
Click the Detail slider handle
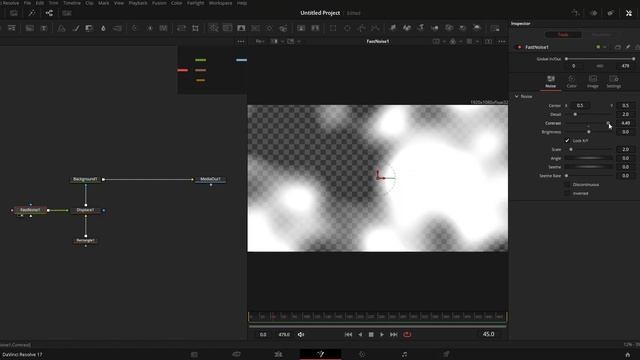pyautogui.click(x=575, y=114)
